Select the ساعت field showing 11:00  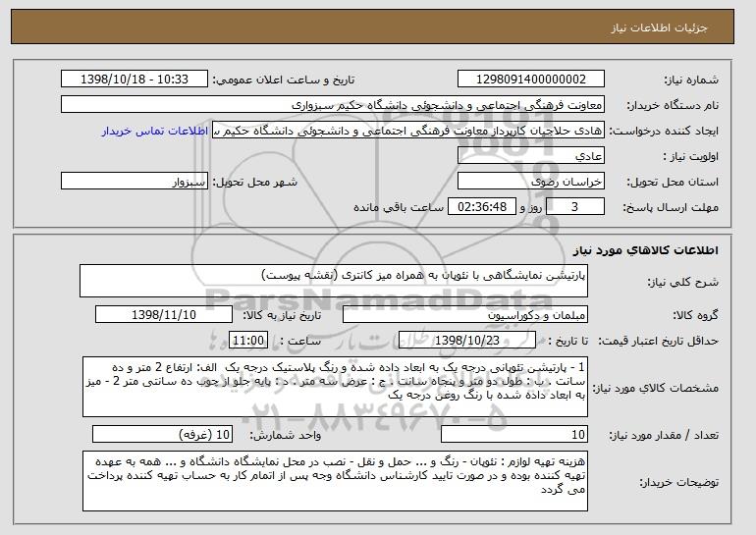click(248, 341)
